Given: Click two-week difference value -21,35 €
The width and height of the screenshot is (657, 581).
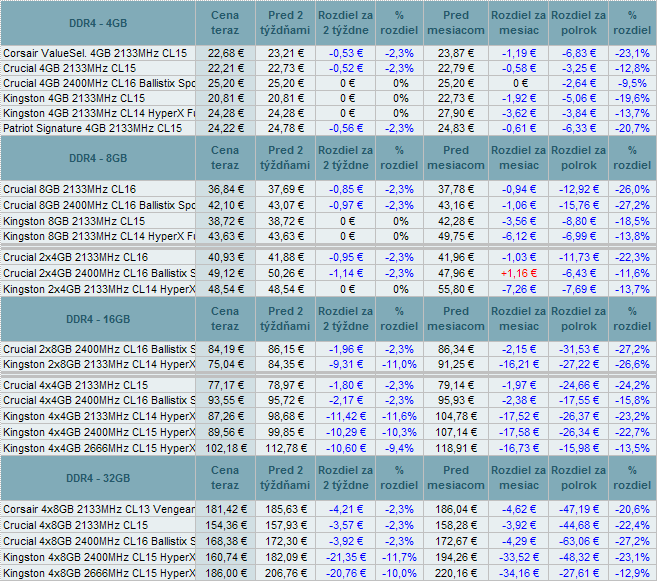Looking at the screenshot, I should click(x=346, y=557).
